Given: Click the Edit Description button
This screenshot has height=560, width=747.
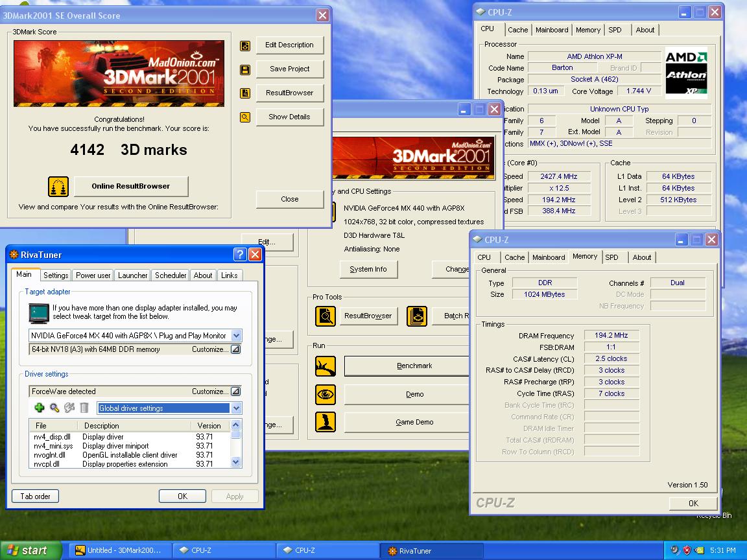Looking at the screenshot, I should click(290, 45).
